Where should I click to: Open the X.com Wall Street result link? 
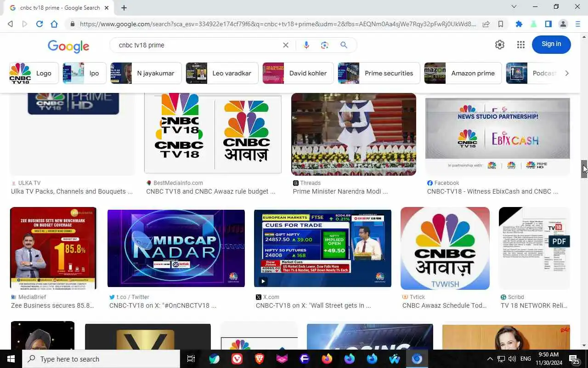[x=313, y=305]
